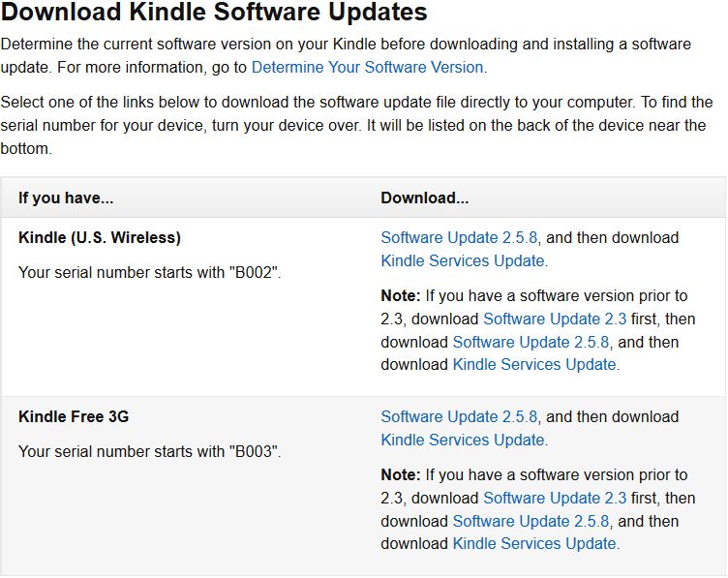The width and height of the screenshot is (728, 578).
Task: Open Kindle Services Update ending the U.S. Wireless note
Action: (534, 365)
